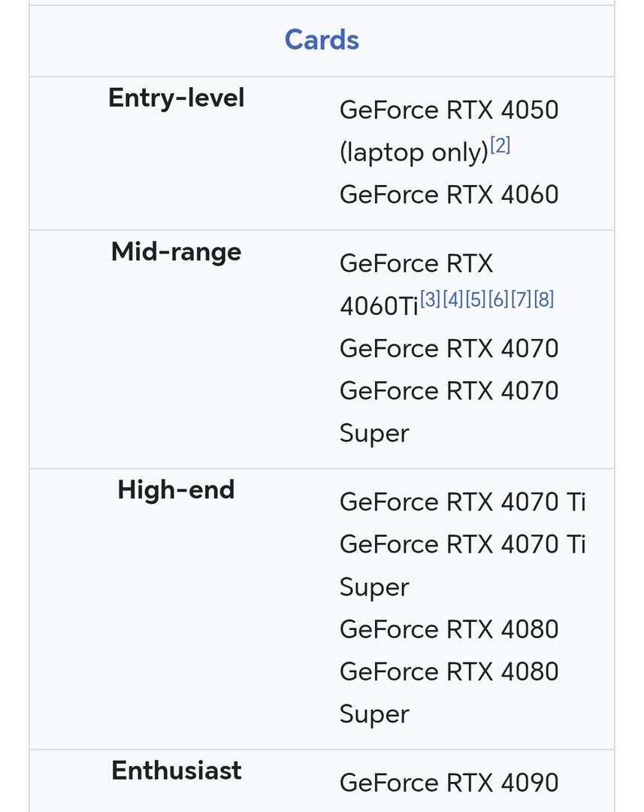Open citation [3] after 4060Ti
Screen dimensions: 644x812
tap(430, 299)
